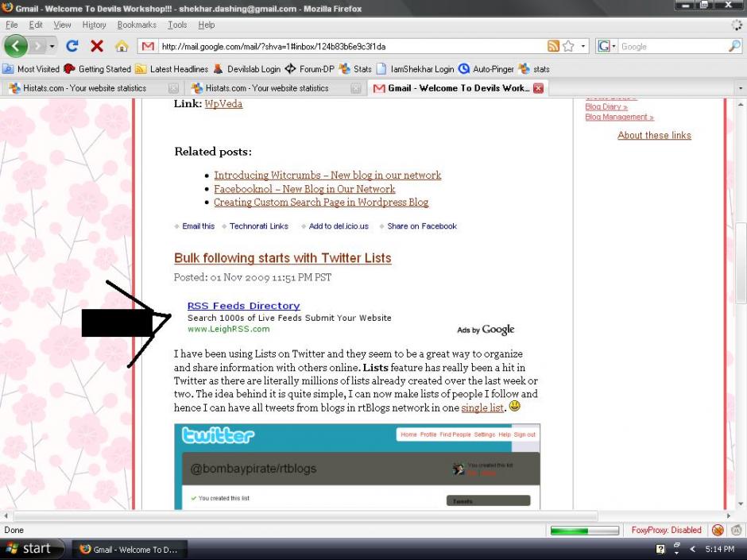Close the Gmail Welcome To Devils Work tab
The image size is (747, 560).
[538, 88]
